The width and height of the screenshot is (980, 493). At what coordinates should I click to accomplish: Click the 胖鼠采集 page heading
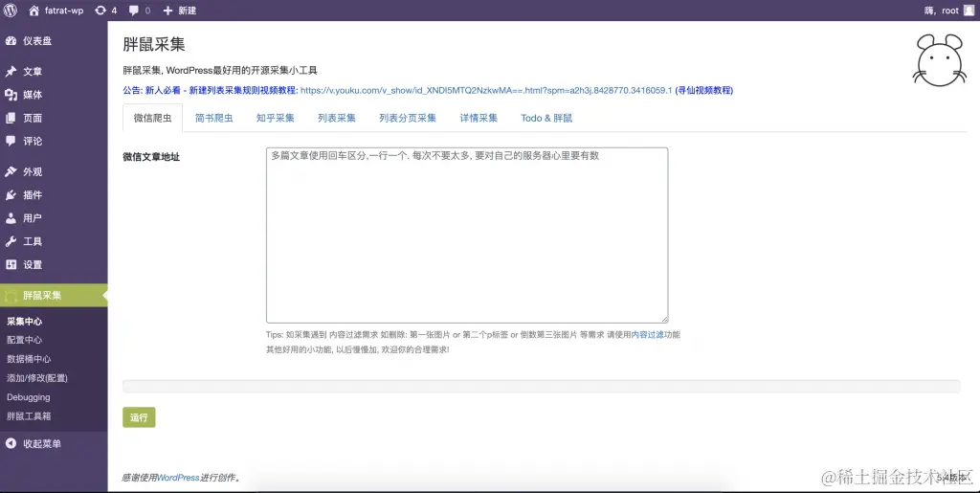coord(154,44)
